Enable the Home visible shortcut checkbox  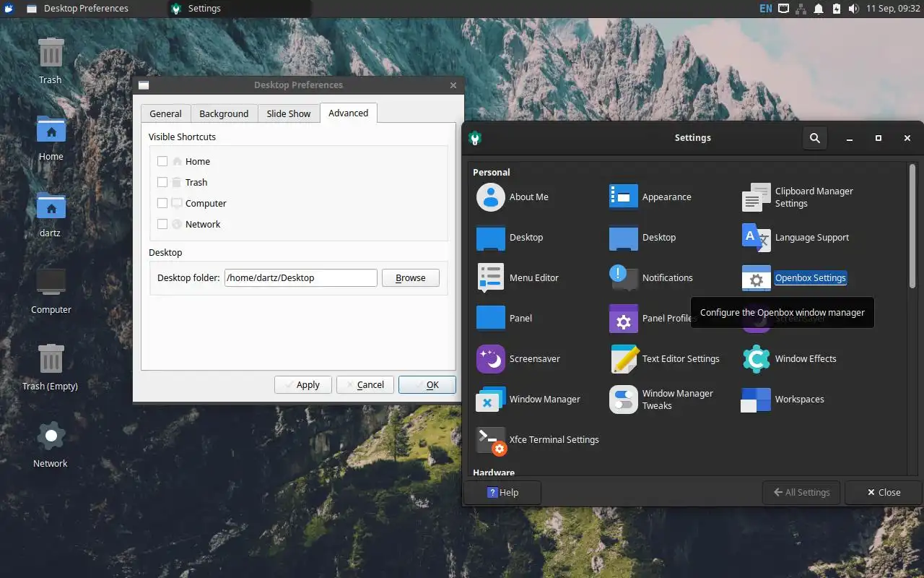pos(162,161)
